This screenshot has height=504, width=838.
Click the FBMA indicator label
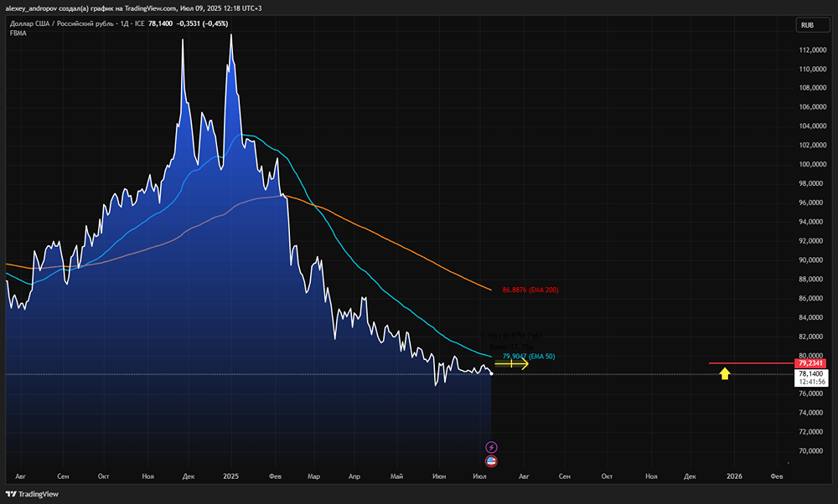pyautogui.click(x=18, y=33)
